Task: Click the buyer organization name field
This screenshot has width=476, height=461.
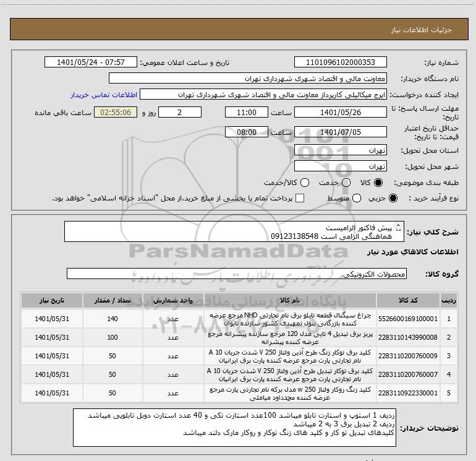Action: [248, 78]
